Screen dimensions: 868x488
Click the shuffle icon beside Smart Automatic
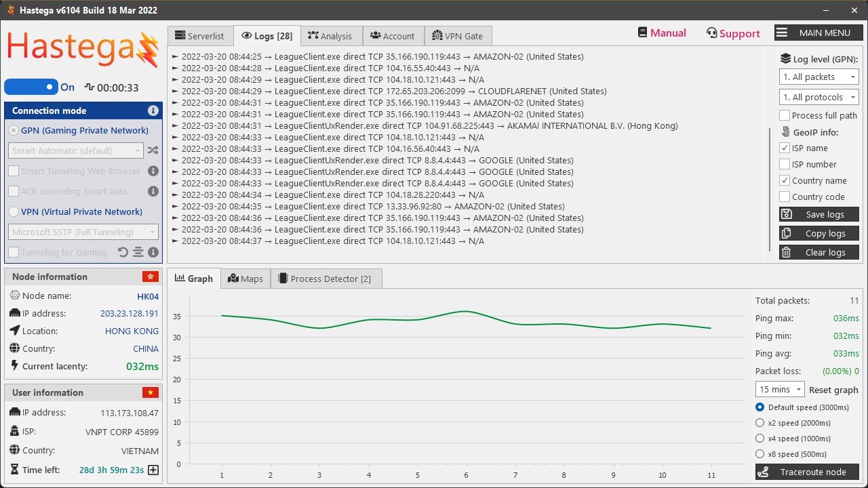pyautogui.click(x=153, y=150)
